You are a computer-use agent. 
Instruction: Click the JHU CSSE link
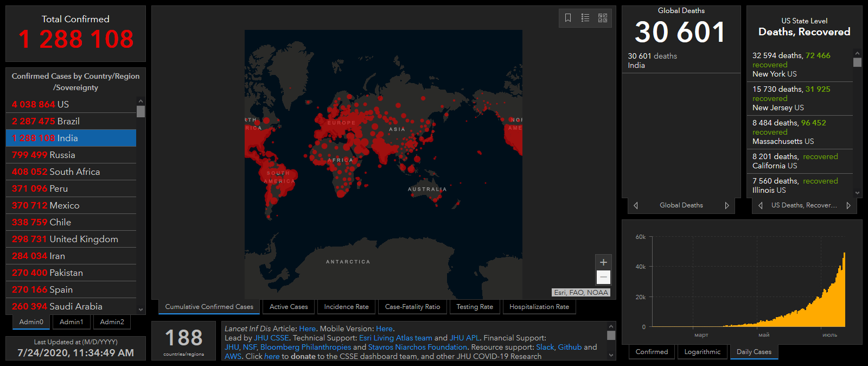271,338
